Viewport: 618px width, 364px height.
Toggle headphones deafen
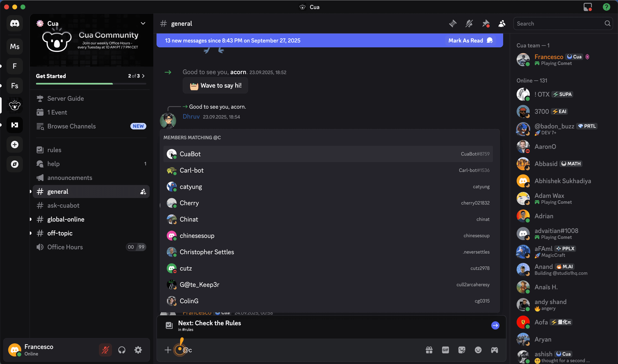pos(122,350)
